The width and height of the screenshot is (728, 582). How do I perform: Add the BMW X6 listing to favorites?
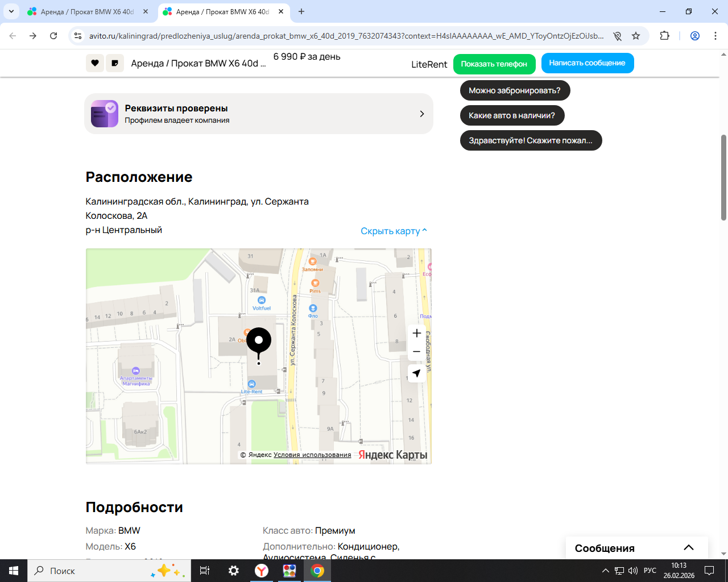(x=95, y=63)
